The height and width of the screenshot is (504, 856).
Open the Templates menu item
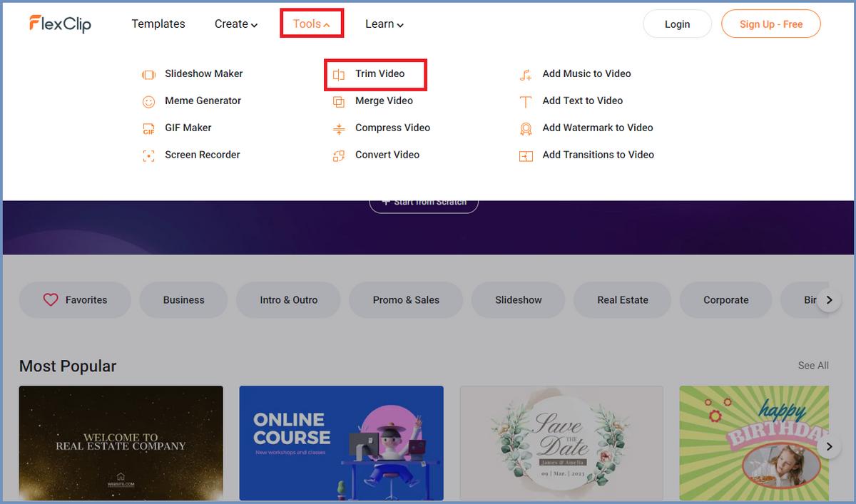pos(158,24)
